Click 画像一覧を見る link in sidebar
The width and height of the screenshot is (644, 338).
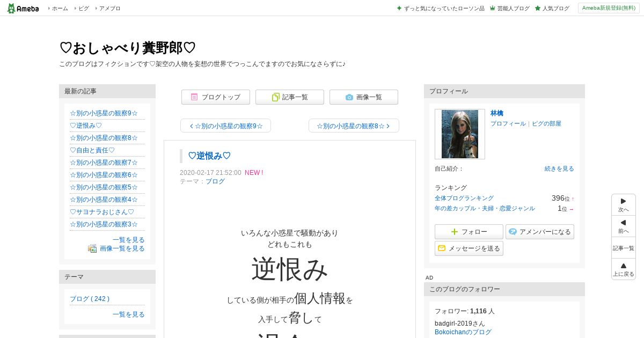click(x=122, y=248)
